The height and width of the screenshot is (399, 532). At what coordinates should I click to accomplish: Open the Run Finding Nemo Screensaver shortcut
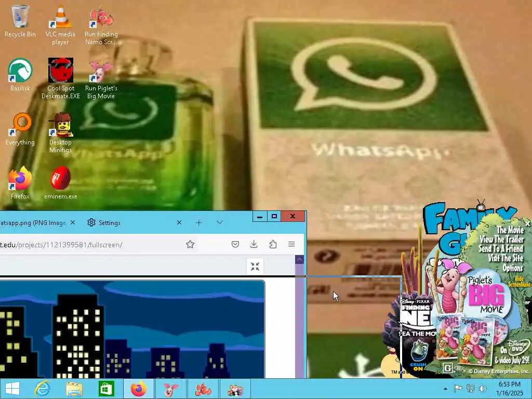click(101, 24)
